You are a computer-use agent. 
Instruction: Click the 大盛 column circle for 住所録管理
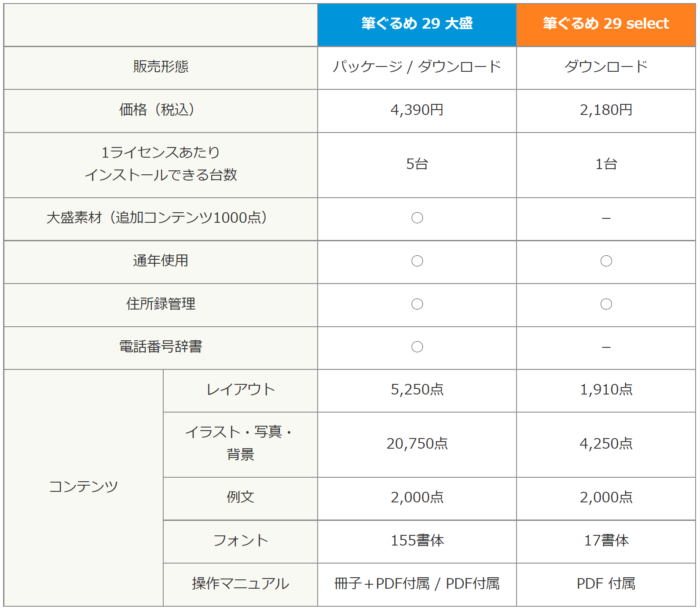click(417, 304)
